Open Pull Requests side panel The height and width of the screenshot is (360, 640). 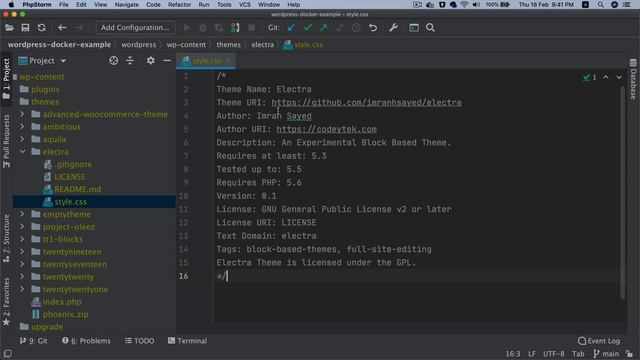[x=6, y=141]
